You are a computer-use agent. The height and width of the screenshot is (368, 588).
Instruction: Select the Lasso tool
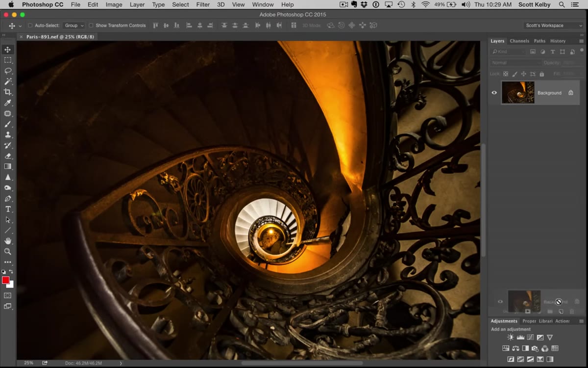pos(7,71)
